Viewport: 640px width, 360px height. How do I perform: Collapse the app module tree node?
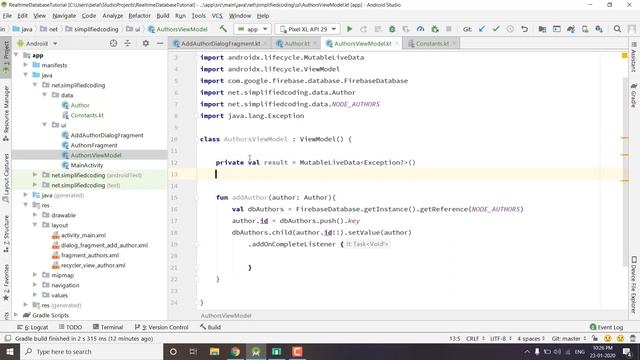pos(16,55)
